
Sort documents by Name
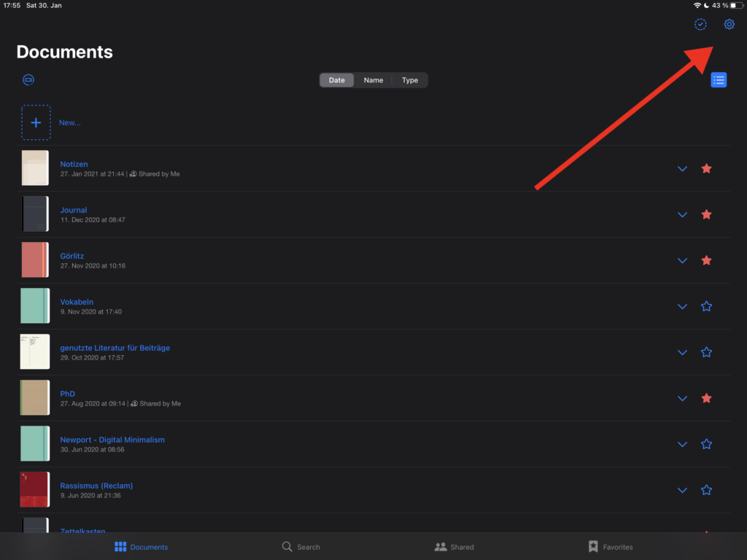373,80
